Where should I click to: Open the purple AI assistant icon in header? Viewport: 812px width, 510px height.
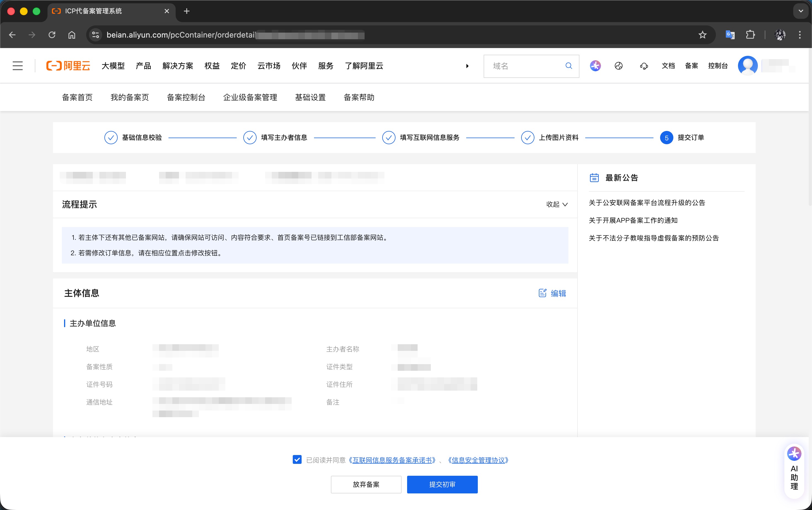point(595,66)
